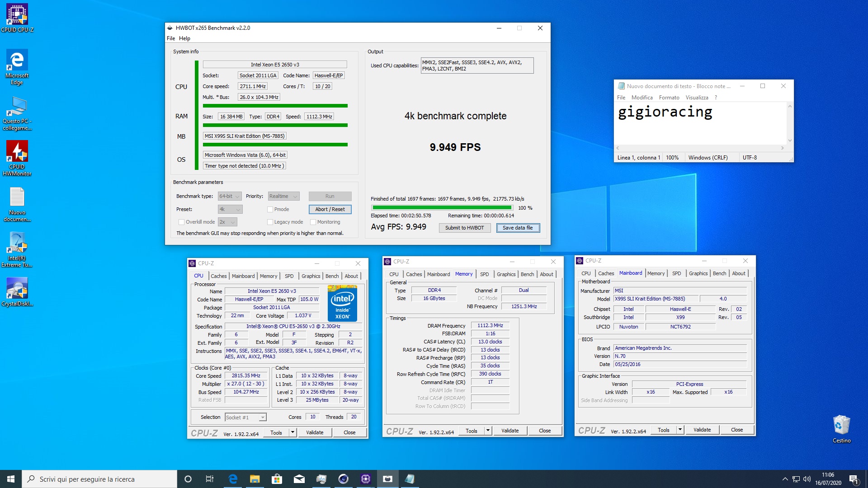Switch to Graphics tab in CPU-Z CPU window
The width and height of the screenshot is (868, 488).
(x=311, y=276)
